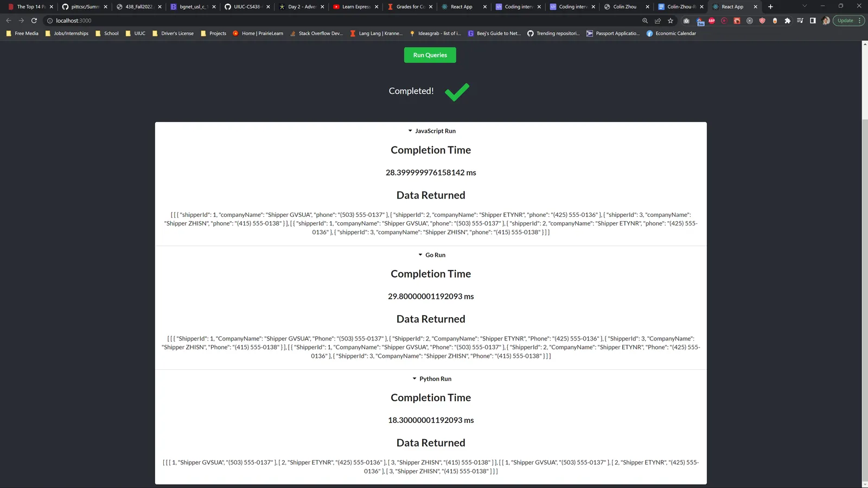Toggle the browser side panel
The height and width of the screenshot is (488, 868).
pyautogui.click(x=813, y=21)
